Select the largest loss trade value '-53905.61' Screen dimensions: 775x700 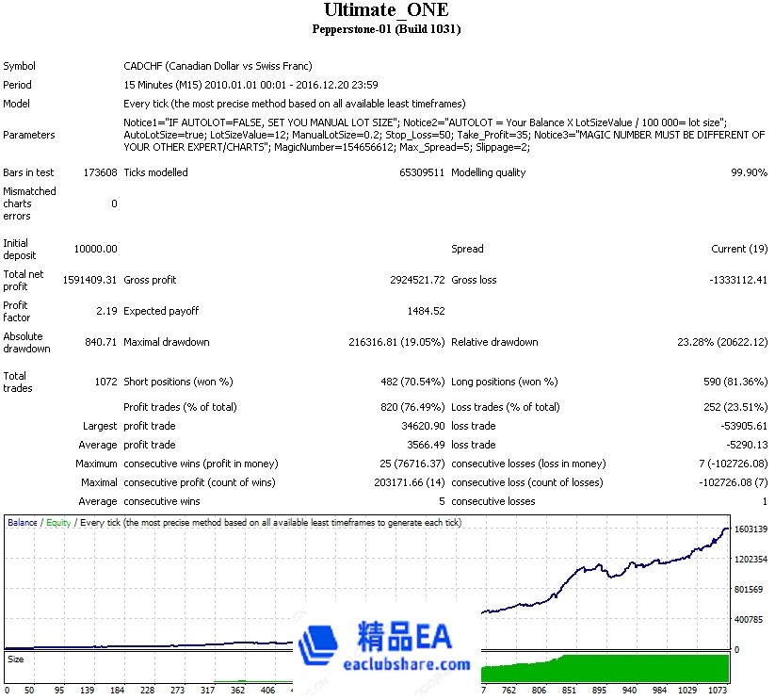(744, 426)
